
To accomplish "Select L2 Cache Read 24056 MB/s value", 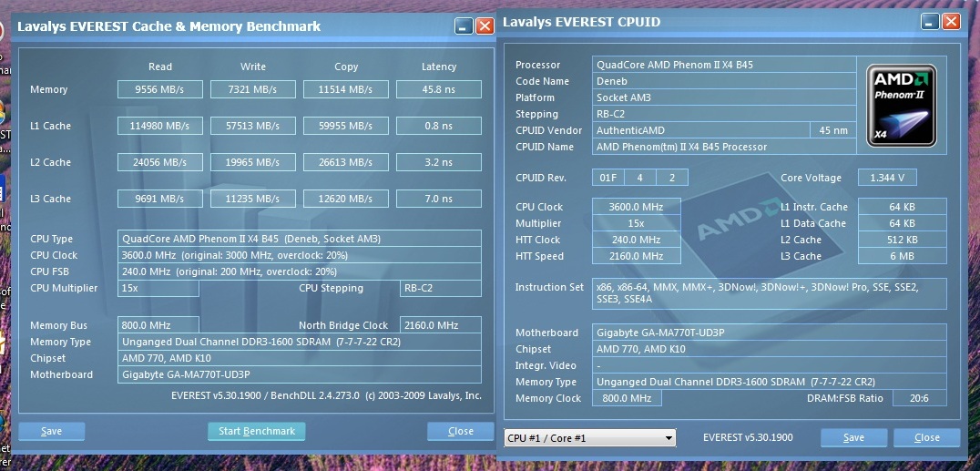I will tap(160, 162).
